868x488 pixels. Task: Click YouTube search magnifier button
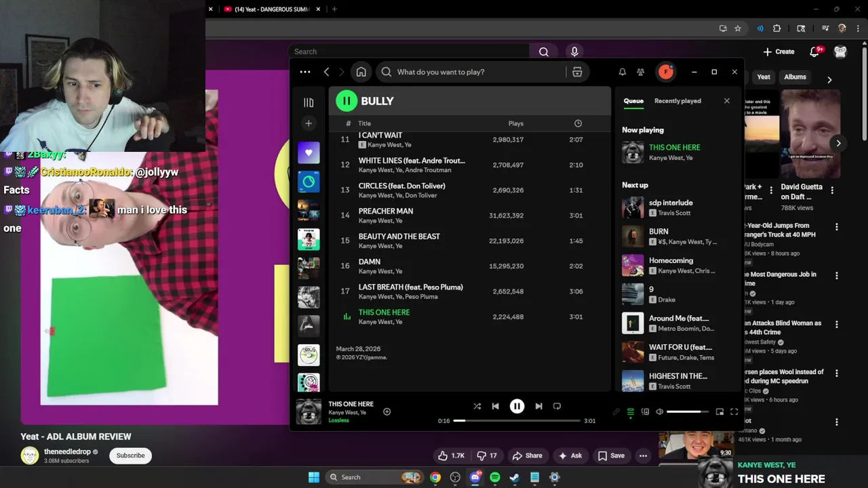(543, 52)
